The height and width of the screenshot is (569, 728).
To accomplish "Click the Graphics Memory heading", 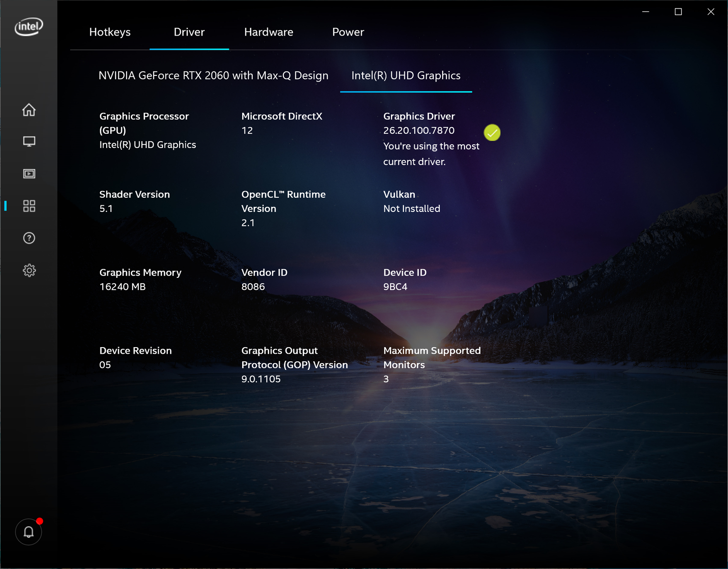I will [140, 273].
